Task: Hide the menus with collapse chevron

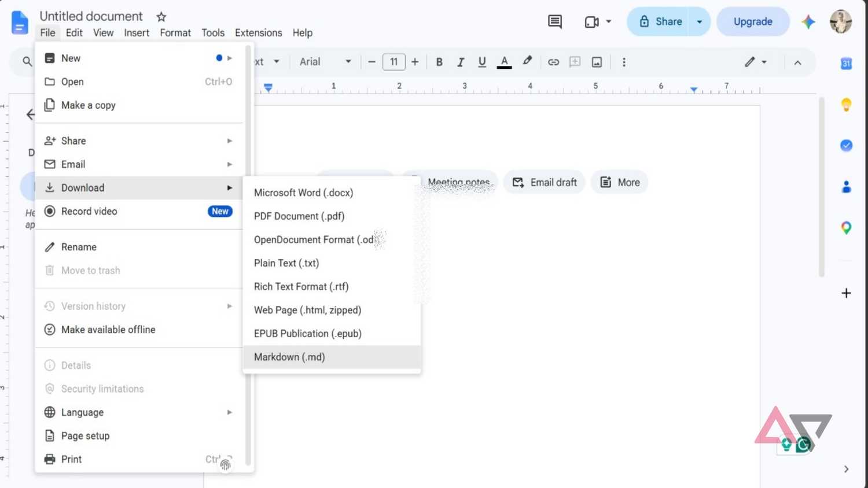Action: pos(797,62)
